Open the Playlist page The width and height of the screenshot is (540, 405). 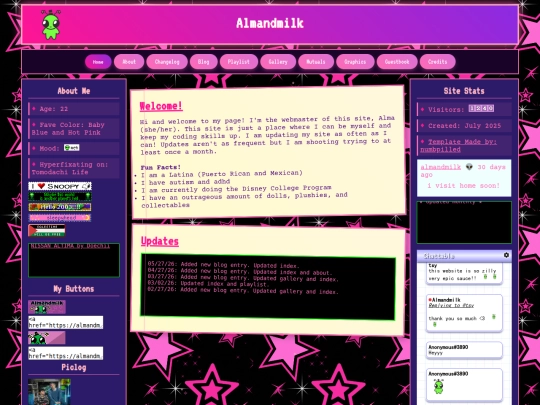coord(239,62)
